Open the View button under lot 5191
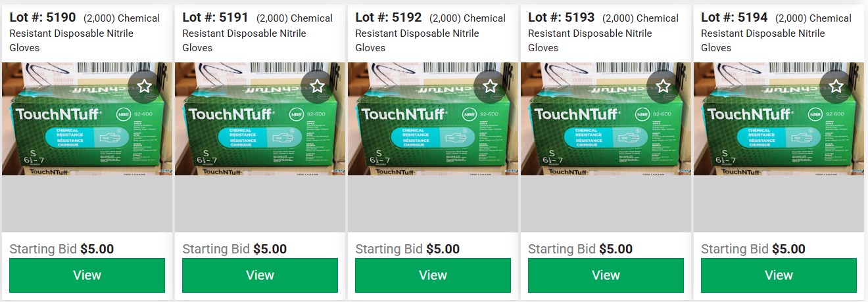The width and height of the screenshot is (868, 302). click(x=260, y=275)
